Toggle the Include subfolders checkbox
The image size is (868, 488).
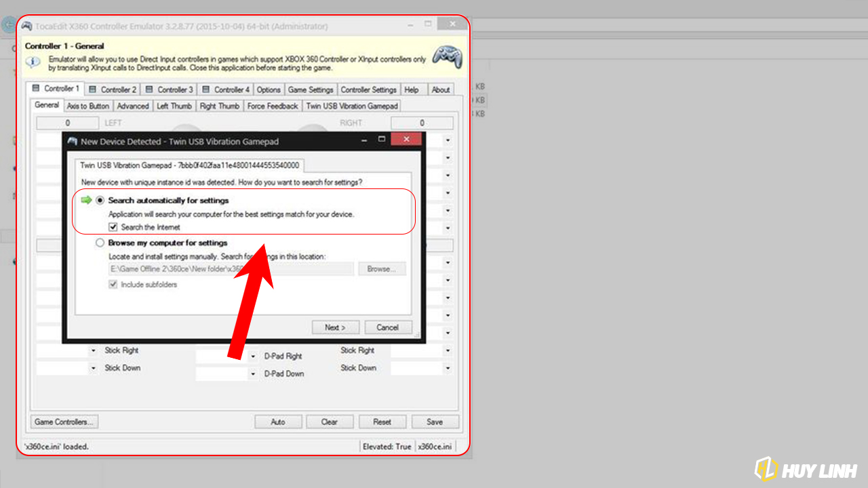coord(113,285)
